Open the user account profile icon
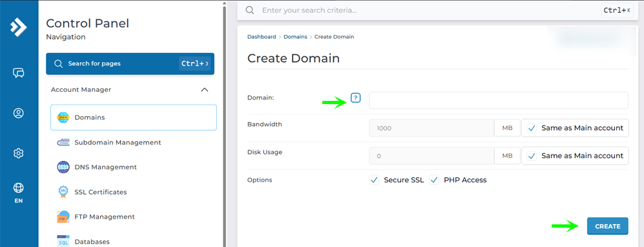Screen dimensions: 644x247 point(19,113)
